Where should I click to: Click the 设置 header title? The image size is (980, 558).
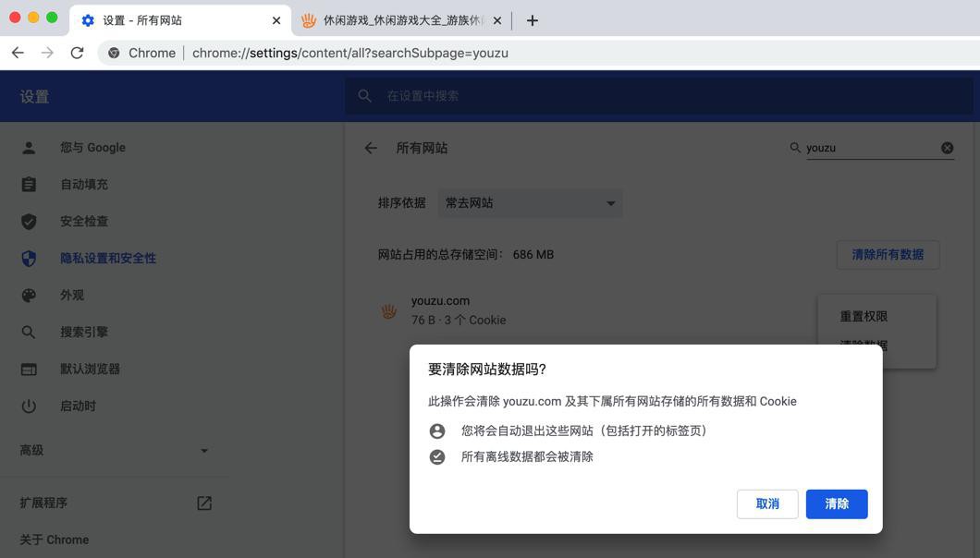tap(34, 97)
